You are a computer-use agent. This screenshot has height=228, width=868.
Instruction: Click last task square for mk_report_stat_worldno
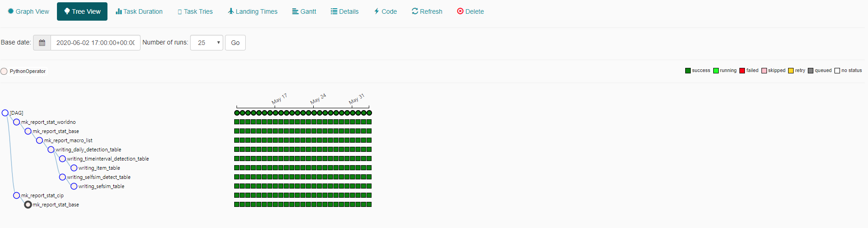369,122
